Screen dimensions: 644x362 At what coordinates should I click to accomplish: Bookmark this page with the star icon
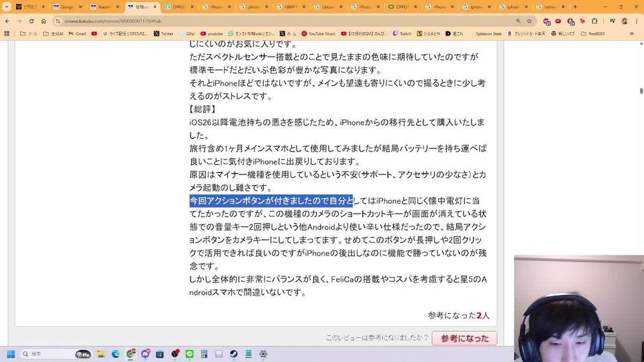point(529,21)
